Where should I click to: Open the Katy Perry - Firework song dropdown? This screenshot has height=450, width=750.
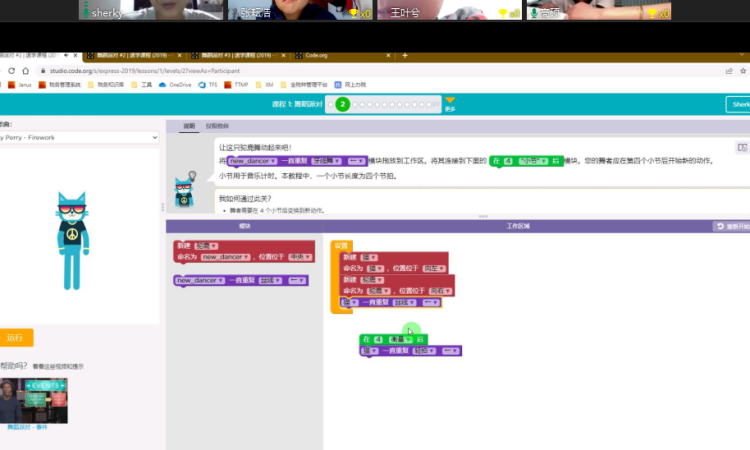pos(79,138)
